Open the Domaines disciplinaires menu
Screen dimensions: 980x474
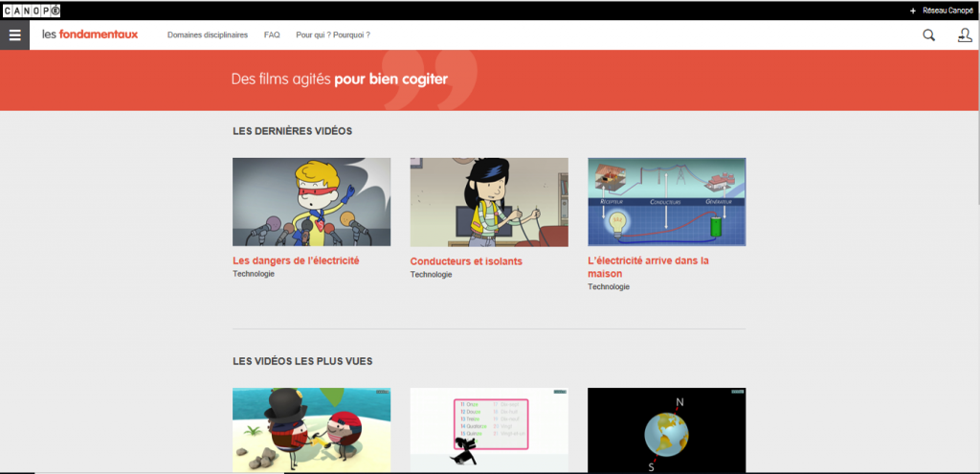pos(207,35)
